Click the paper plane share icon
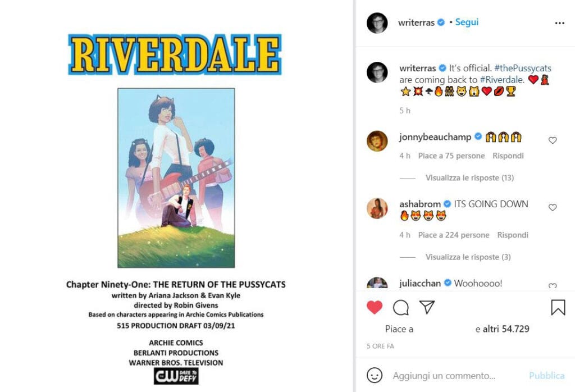575x392 pixels. [427, 307]
